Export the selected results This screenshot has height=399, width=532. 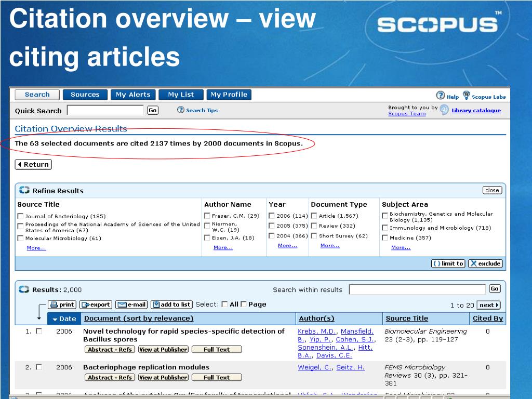coord(96,304)
